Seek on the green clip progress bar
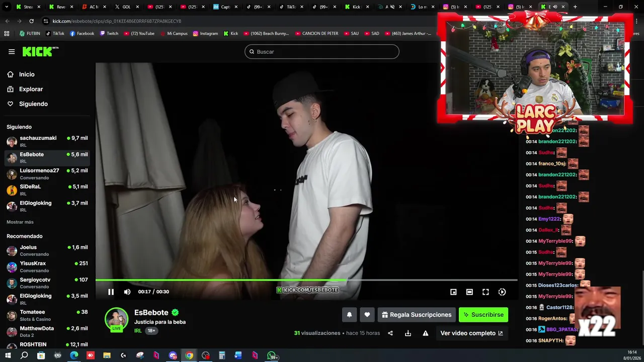 [x=306, y=280]
